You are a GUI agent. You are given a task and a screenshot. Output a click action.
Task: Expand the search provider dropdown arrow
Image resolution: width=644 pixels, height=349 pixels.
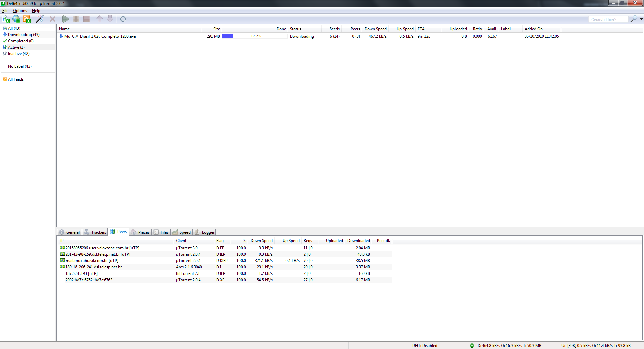click(x=641, y=19)
